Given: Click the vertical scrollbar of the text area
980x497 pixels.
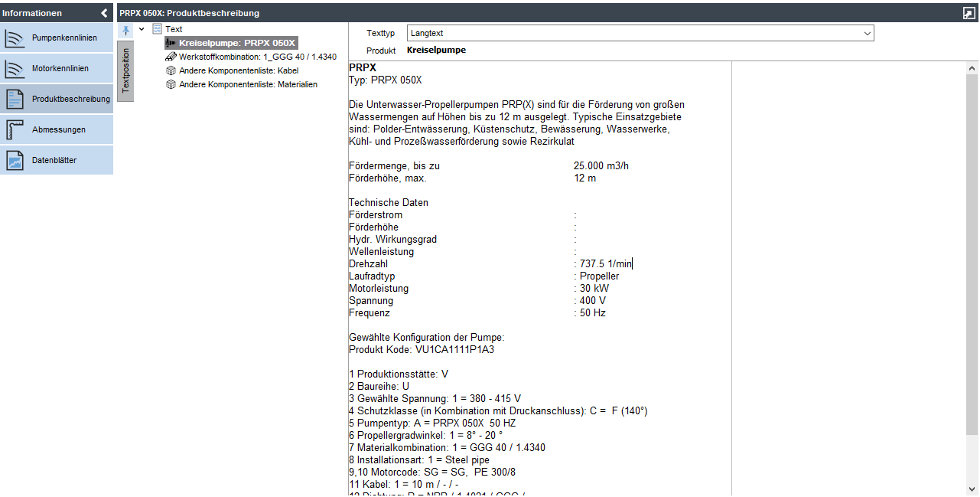Looking at the screenshot, I should pyautogui.click(x=972, y=253).
